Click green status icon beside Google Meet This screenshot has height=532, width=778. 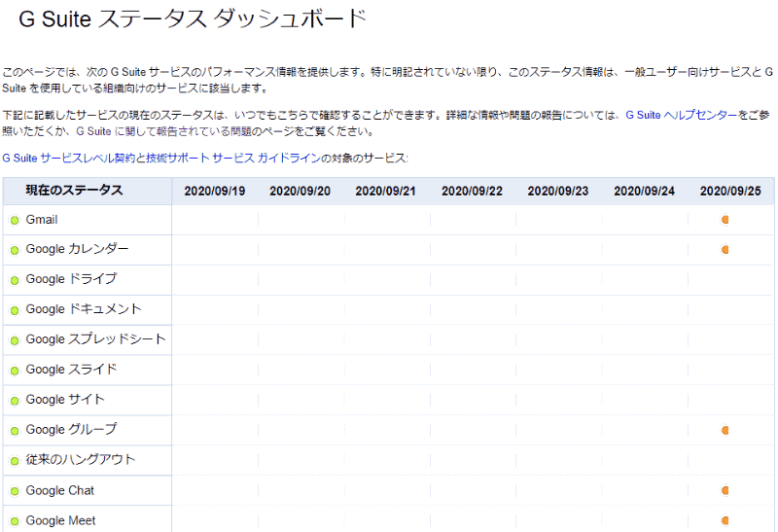click(15, 521)
